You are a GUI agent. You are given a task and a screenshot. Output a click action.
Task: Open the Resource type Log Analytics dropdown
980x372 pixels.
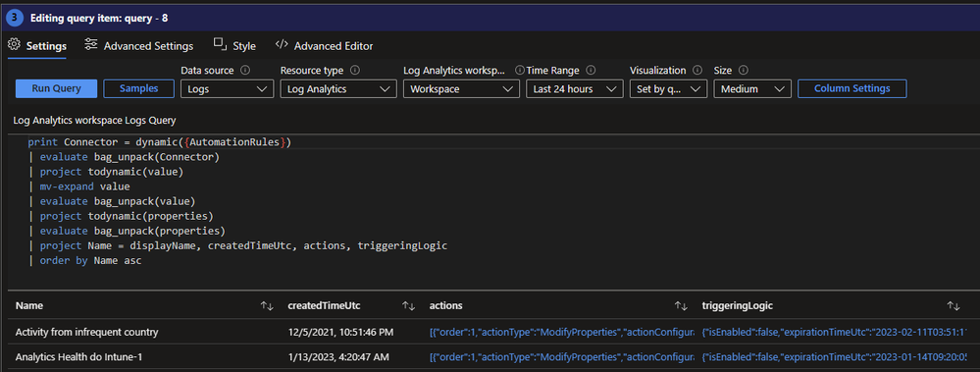coord(338,88)
